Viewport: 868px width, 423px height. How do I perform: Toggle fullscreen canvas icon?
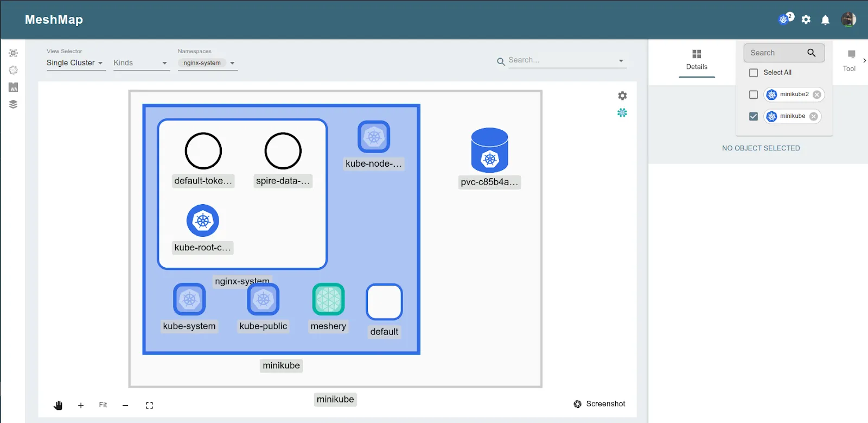pos(150,405)
